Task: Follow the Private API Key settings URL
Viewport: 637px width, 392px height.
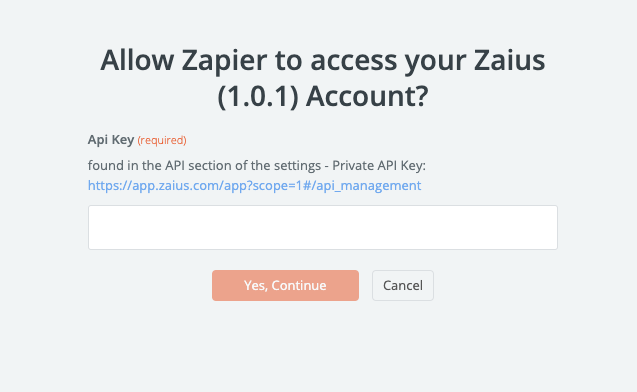Action: (254, 186)
